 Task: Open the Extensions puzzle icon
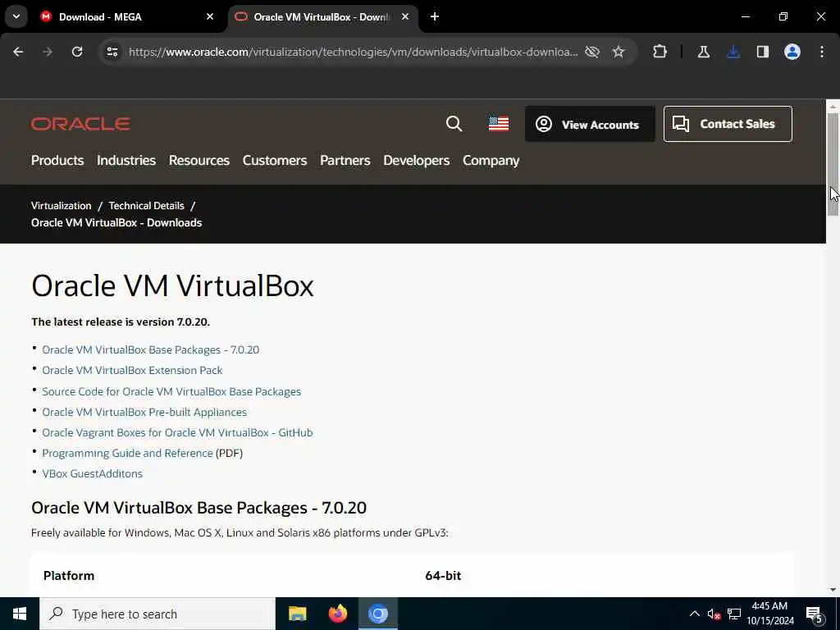pos(660,52)
